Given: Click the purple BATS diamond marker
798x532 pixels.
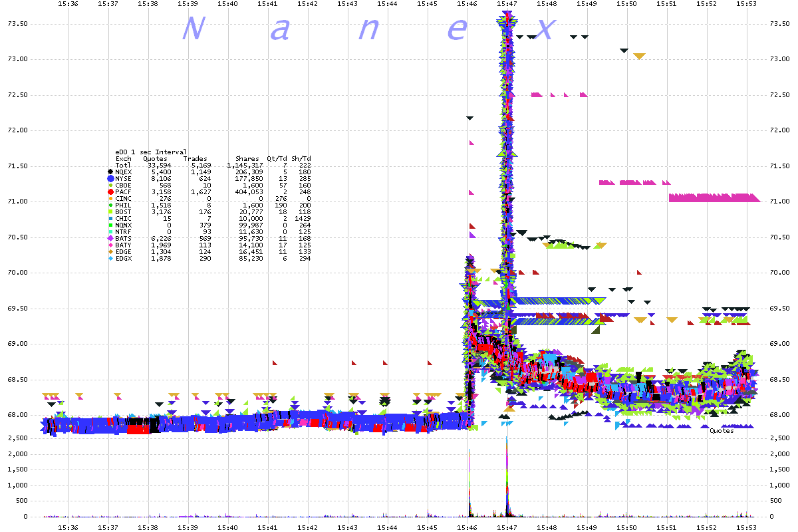Looking at the screenshot, I should click(110, 238).
